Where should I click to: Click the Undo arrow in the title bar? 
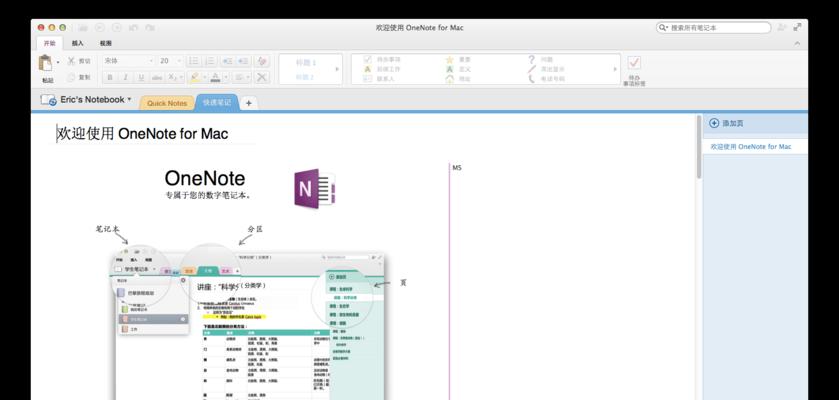(133, 27)
